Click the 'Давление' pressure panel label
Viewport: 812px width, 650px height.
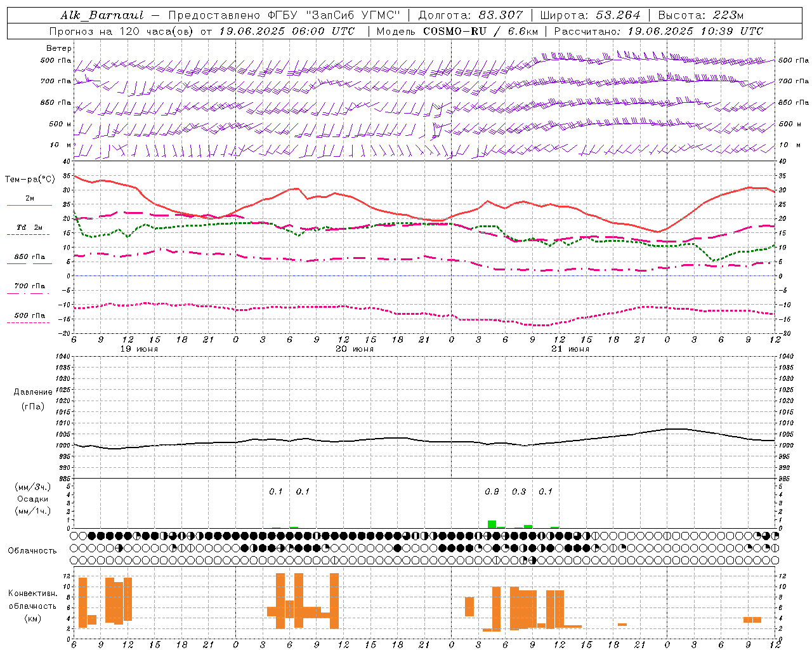[33, 392]
